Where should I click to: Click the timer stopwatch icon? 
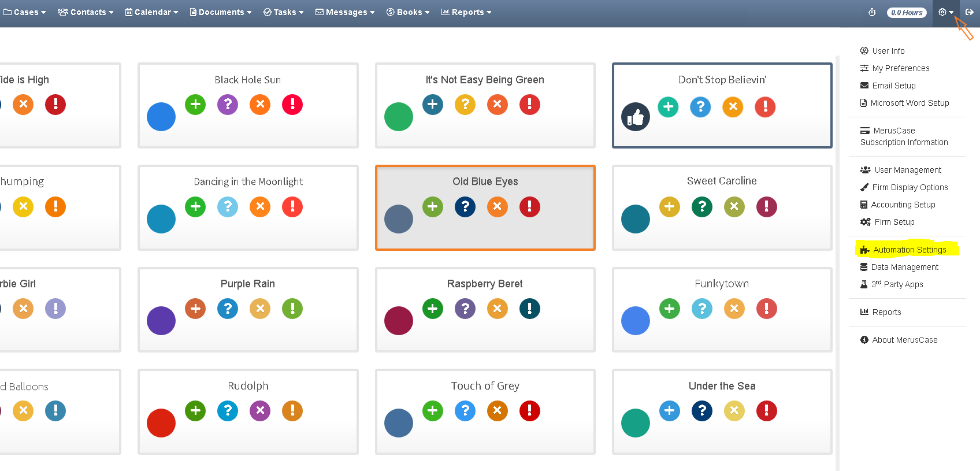tap(872, 12)
